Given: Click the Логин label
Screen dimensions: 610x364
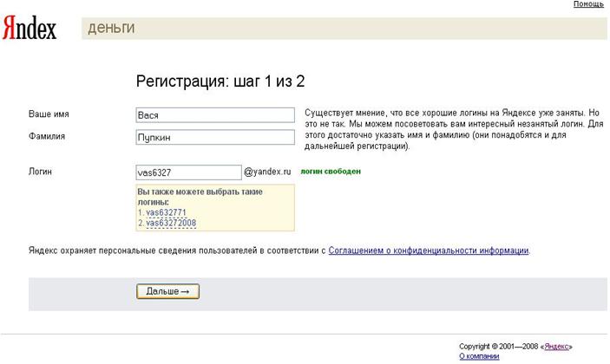Looking at the screenshot, I should [40, 172].
